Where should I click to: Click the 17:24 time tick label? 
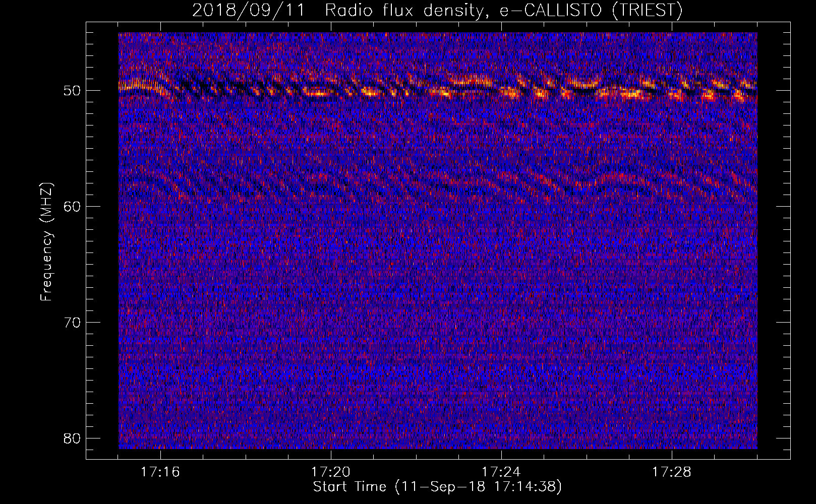point(501,472)
